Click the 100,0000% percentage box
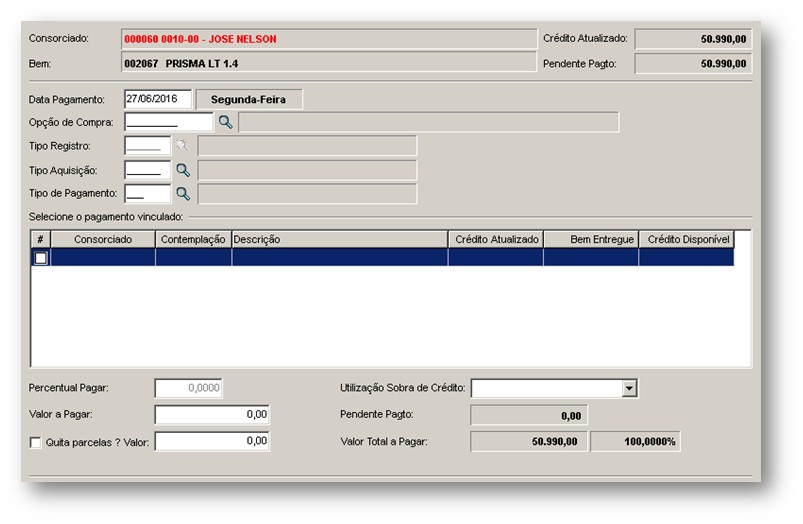The width and height of the screenshot is (803, 524). point(636,442)
